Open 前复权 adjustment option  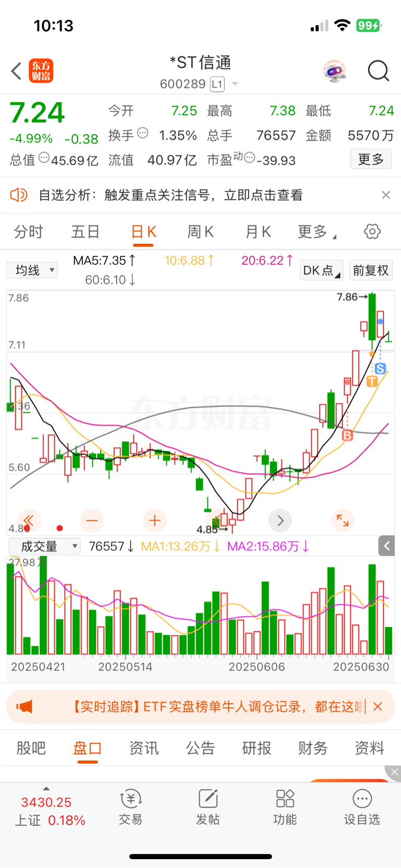[371, 270]
